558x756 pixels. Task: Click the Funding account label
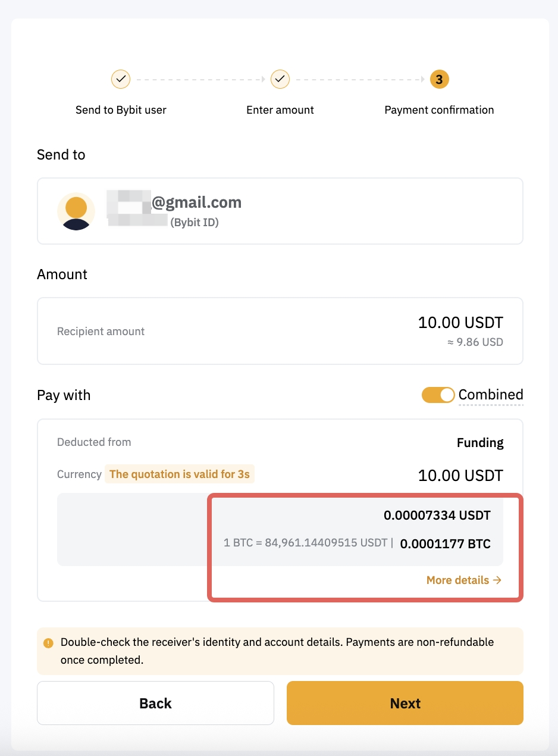480,442
